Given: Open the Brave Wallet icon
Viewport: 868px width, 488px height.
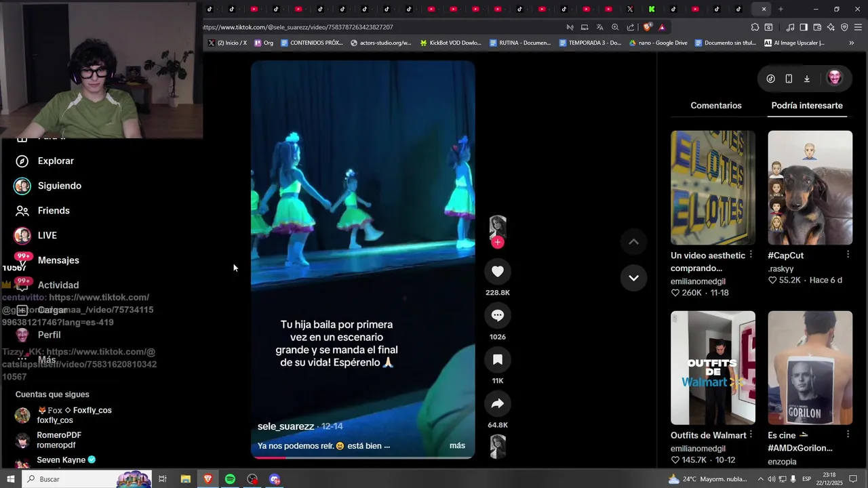Looking at the screenshot, I should 817,27.
